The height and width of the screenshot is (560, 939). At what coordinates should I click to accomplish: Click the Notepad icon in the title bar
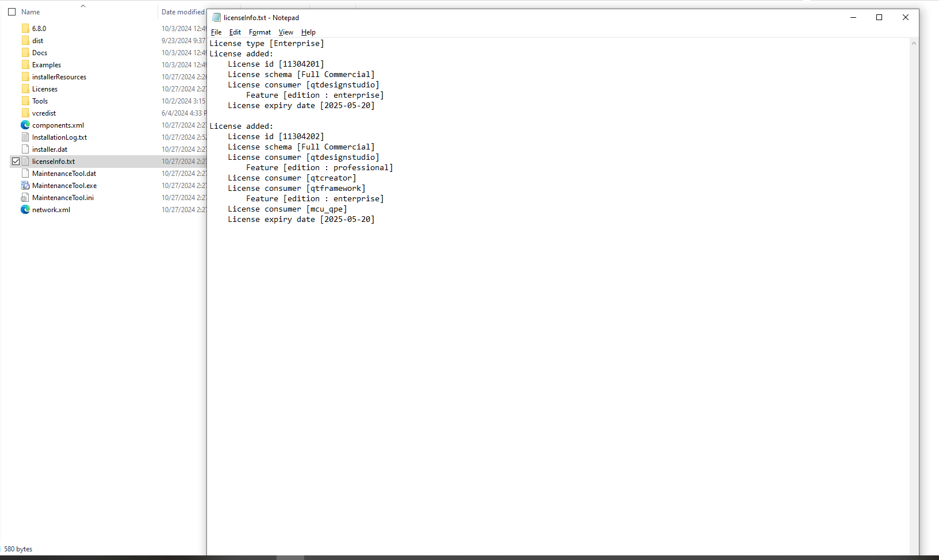click(x=217, y=17)
